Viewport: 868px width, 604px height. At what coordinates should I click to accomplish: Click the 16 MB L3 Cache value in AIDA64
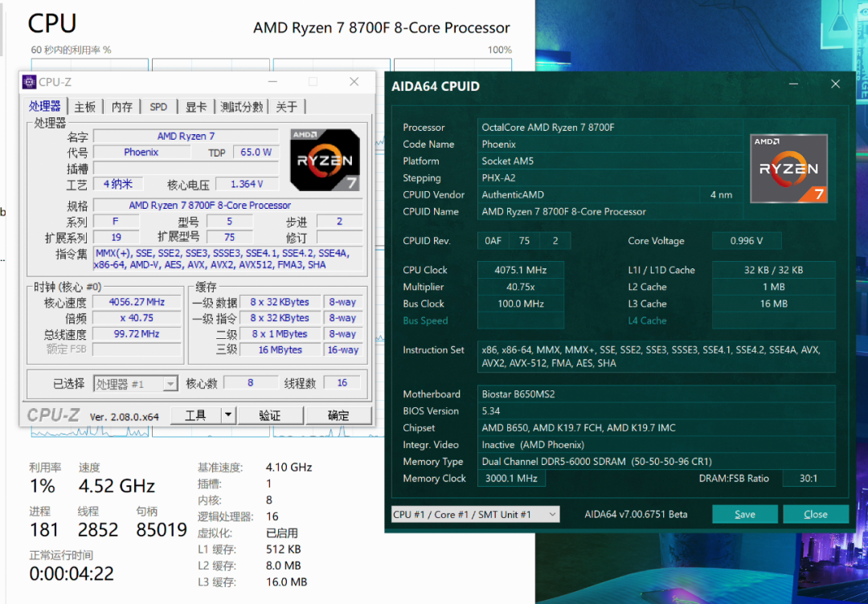(x=773, y=304)
